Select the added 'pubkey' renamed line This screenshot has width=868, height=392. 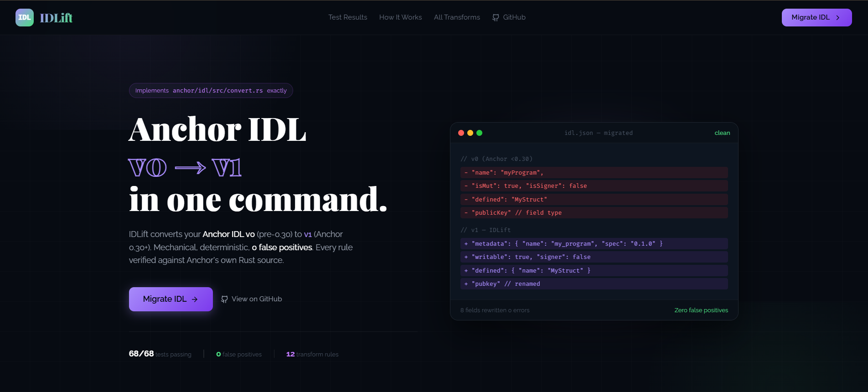pos(594,284)
